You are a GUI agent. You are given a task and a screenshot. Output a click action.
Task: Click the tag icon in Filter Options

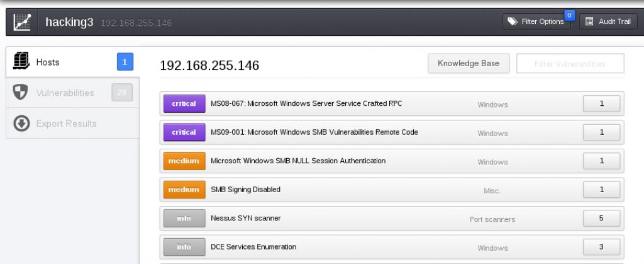(x=513, y=22)
